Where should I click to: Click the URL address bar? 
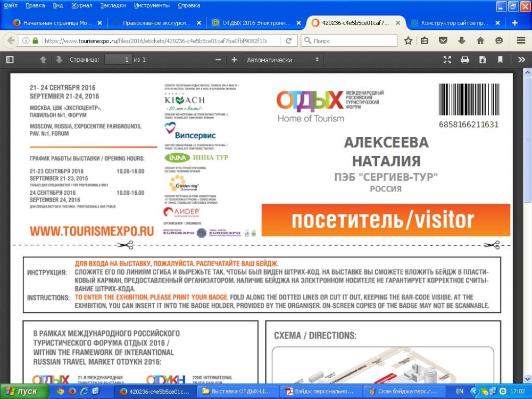click(155, 41)
